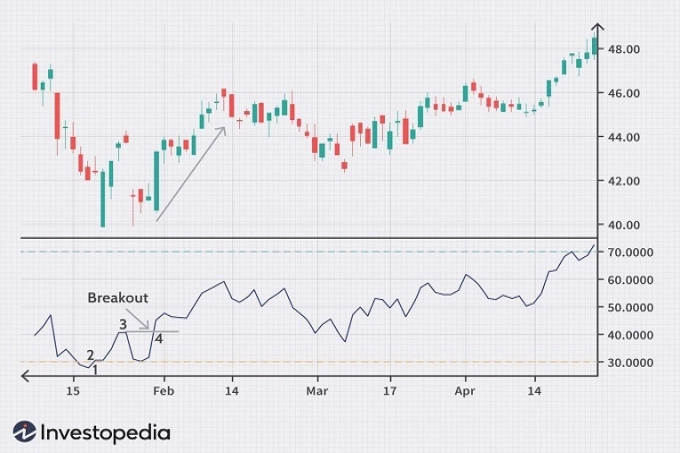Click the 50.0000 RSI axis label
The width and height of the screenshot is (680, 453).
[630, 307]
